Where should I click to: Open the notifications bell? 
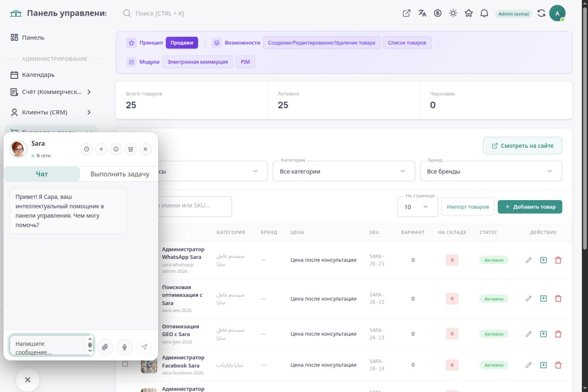click(x=484, y=13)
